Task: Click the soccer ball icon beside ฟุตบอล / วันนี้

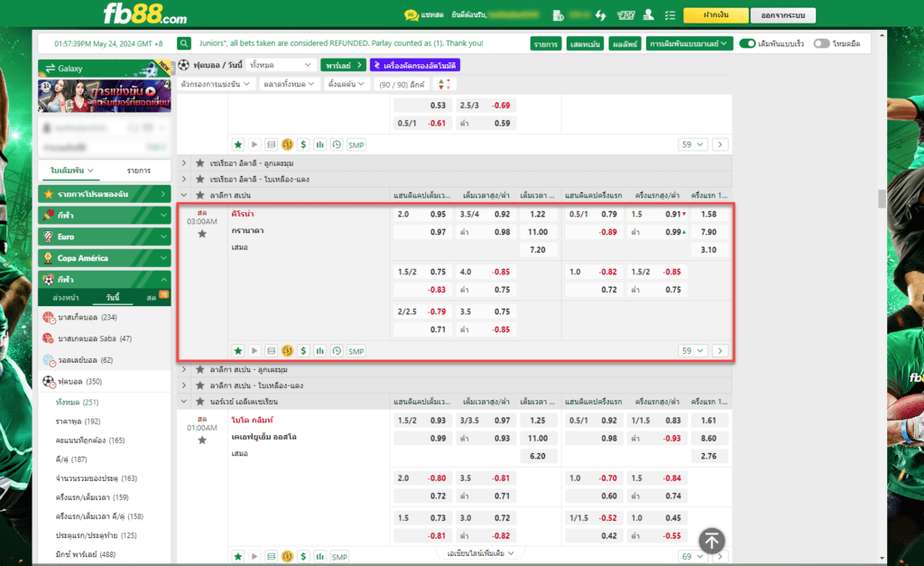Action: pyautogui.click(x=184, y=65)
